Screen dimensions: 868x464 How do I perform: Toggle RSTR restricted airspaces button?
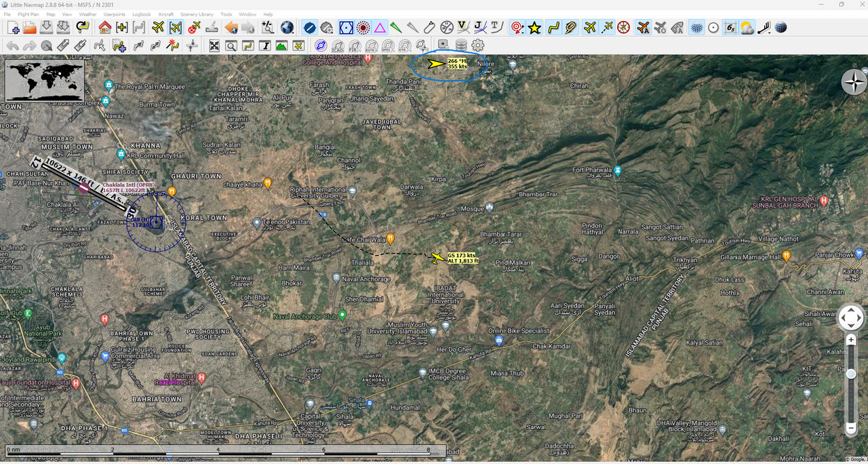coord(371,45)
